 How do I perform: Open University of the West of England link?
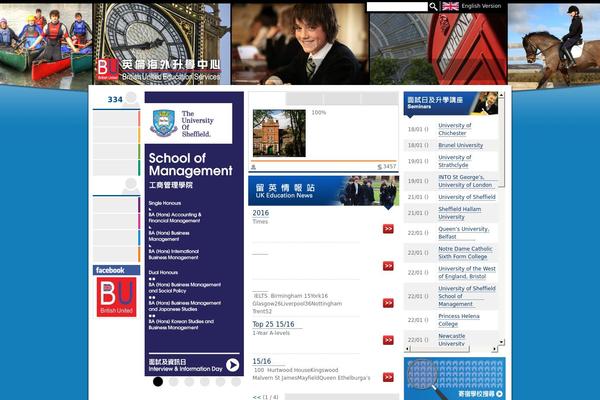click(467, 273)
